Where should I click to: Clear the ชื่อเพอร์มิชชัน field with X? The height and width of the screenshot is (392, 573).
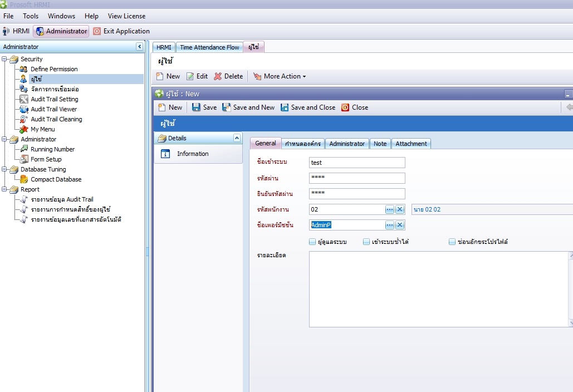point(400,225)
